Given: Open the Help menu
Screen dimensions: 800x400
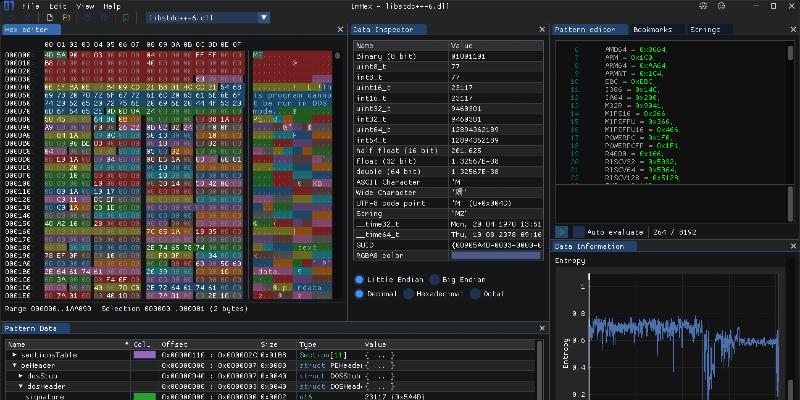Looking at the screenshot, I should (x=112, y=5).
